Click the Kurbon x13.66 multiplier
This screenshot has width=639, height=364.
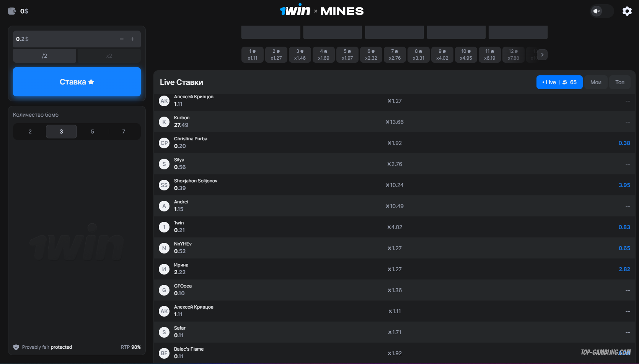pyautogui.click(x=394, y=122)
